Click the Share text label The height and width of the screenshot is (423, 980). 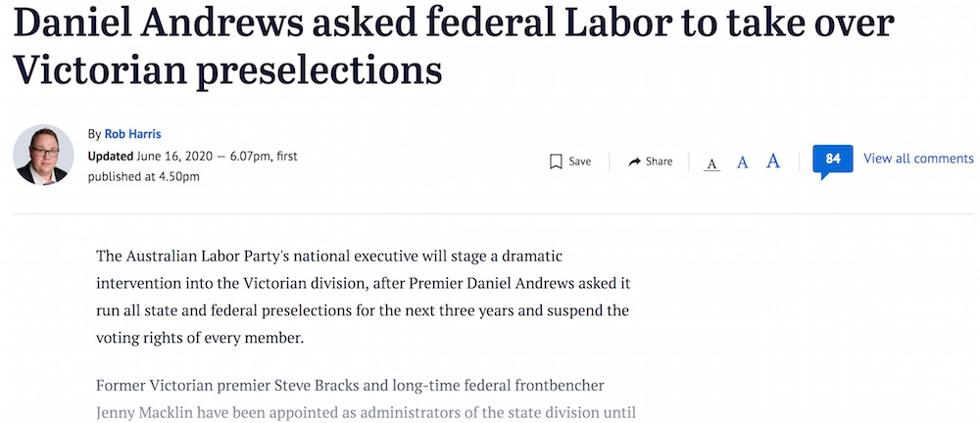pyautogui.click(x=659, y=162)
